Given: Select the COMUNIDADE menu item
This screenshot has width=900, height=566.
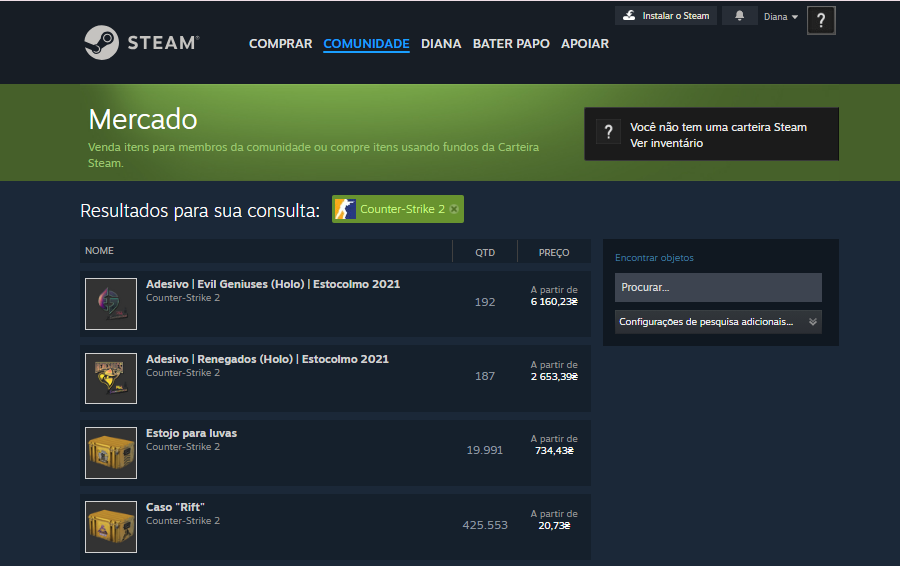Looking at the screenshot, I should (x=366, y=44).
